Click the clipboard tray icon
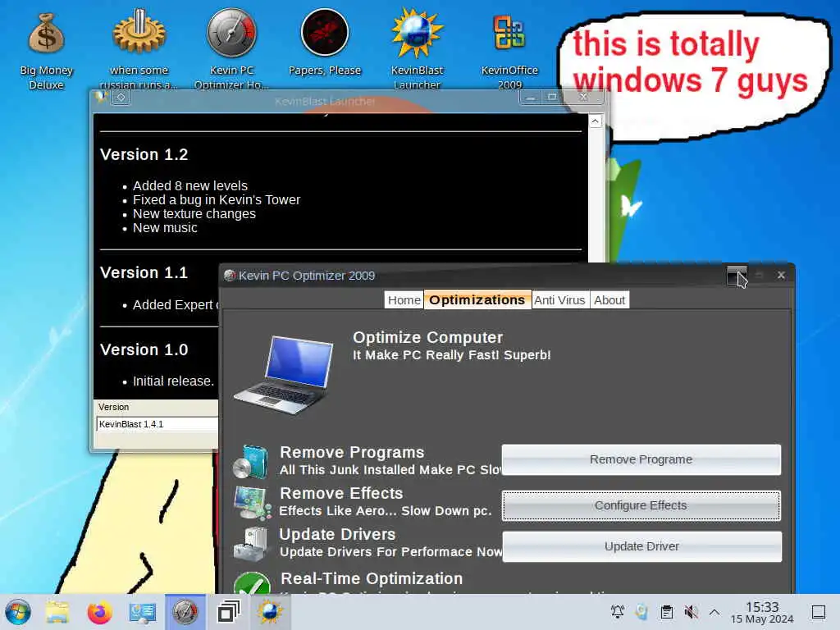Image resolution: width=840 pixels, height=630 pixels. tap(666, 612)
